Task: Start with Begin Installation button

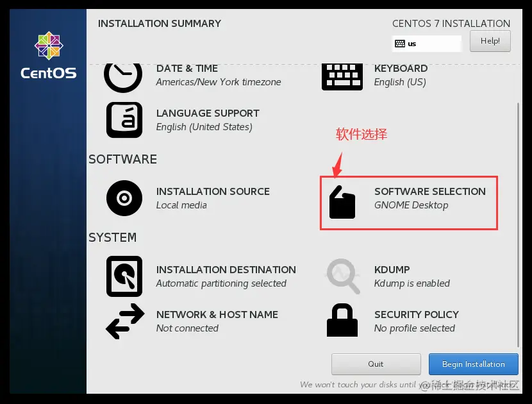Action: click(x=473, y=364)
